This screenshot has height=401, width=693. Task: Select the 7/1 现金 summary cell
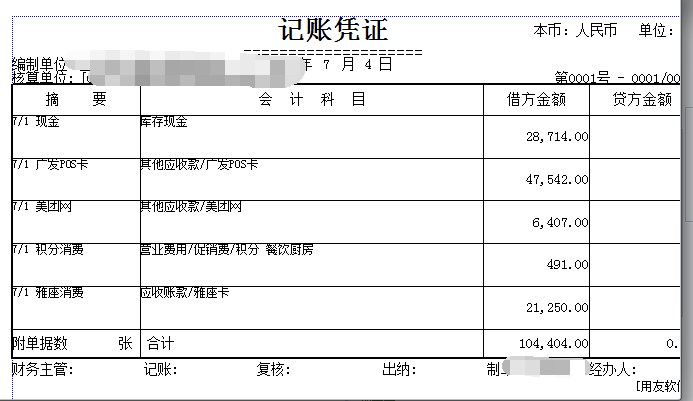click(36, 122)
